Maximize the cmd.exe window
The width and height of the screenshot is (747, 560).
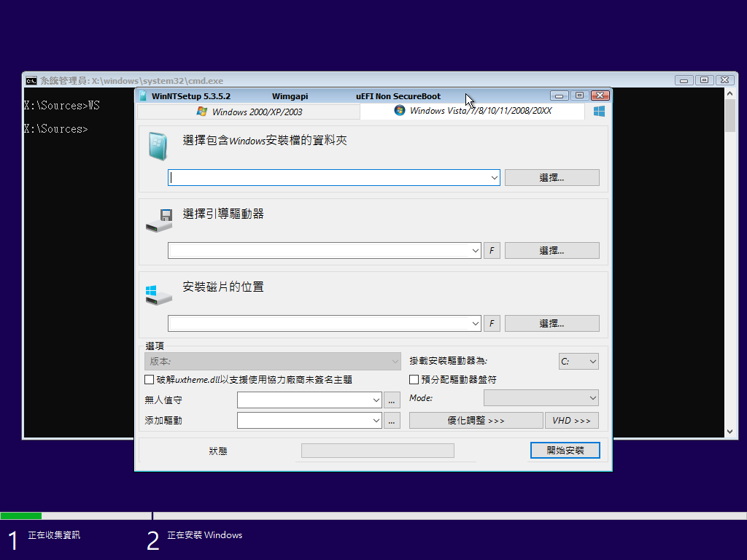704,80
